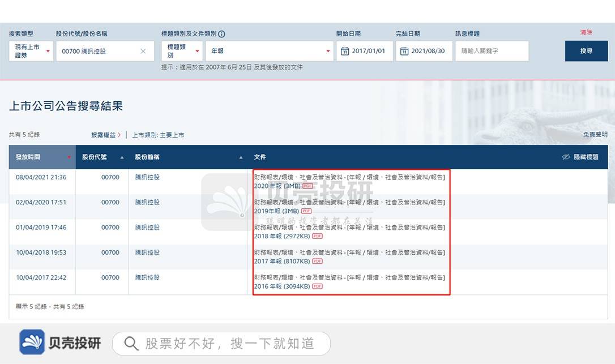Sort by 股份簡稱 column header
The height and width of the screenshot is (364, 615).
click(188, 157)
